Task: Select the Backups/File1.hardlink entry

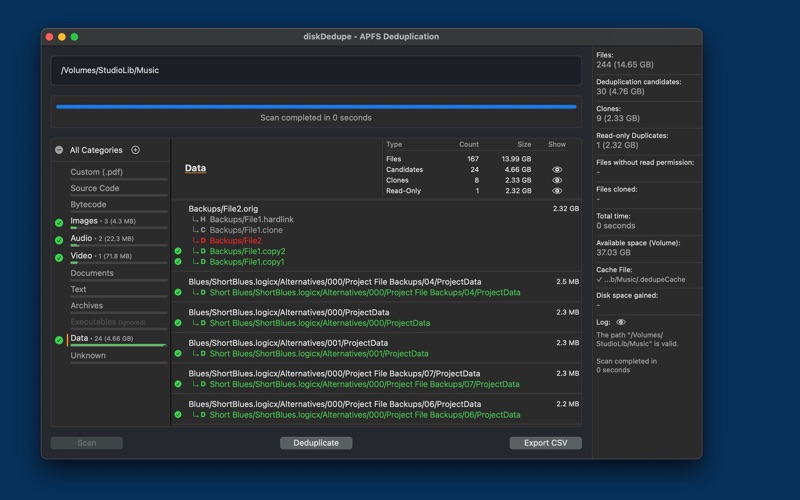Action: tap(252, 219)
